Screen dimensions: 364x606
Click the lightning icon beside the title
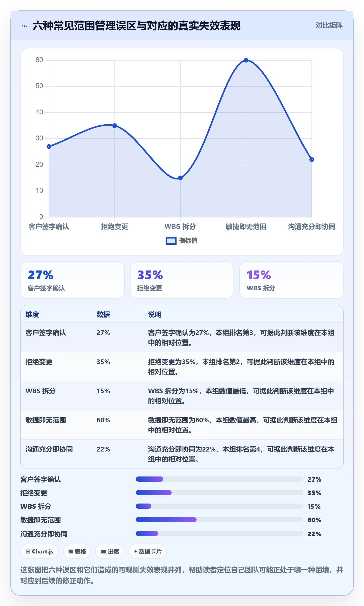[25, 26]
